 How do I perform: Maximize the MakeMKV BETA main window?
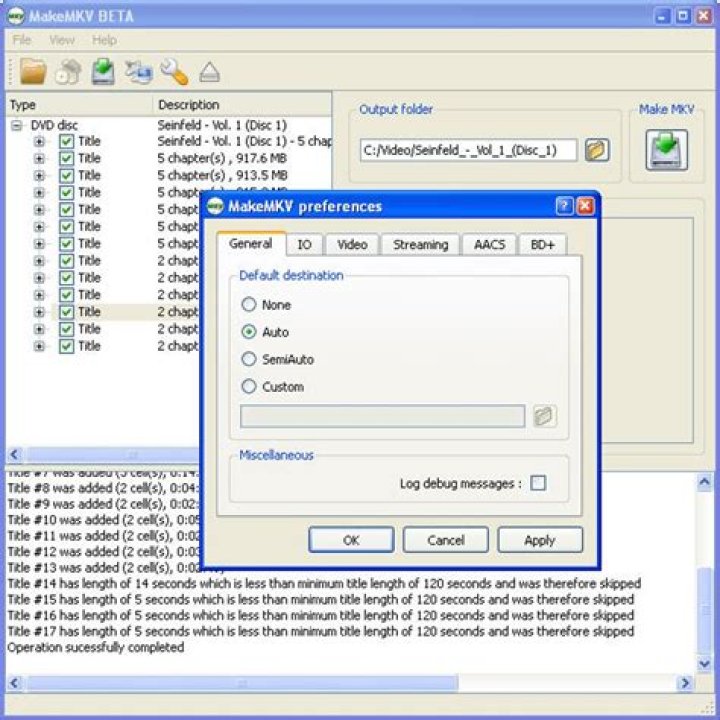pyautogui.click(x=683, y=16)
